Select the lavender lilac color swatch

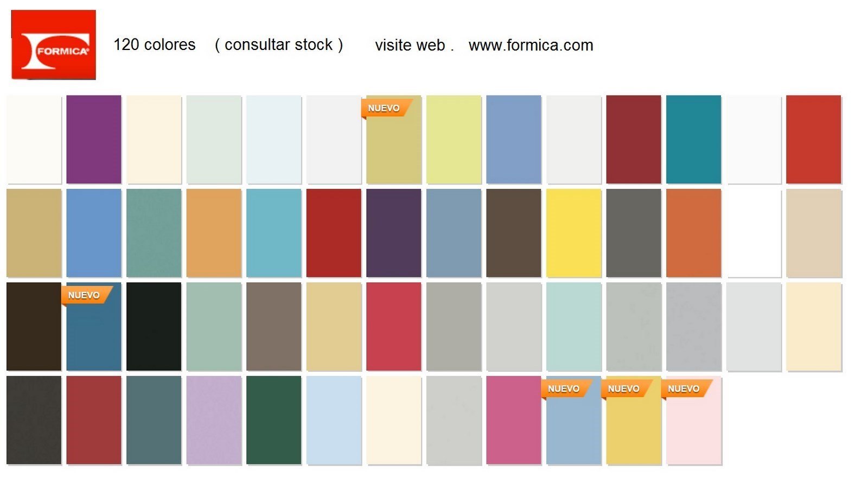[214, 420]
